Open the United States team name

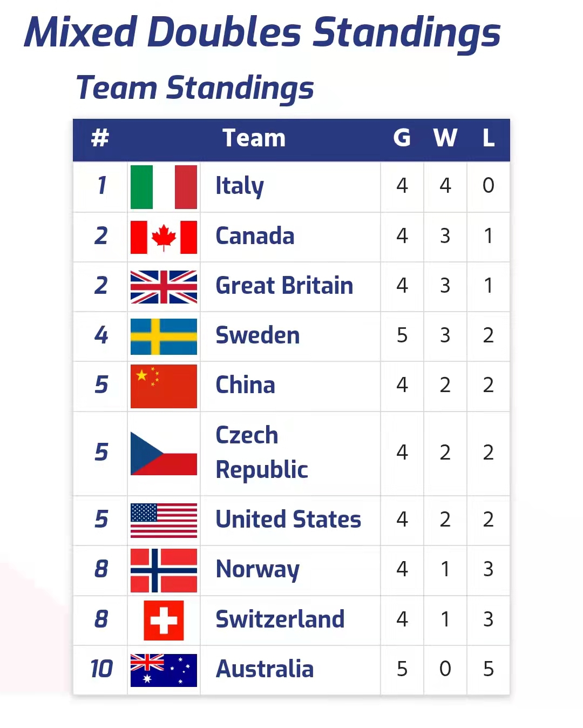(x=288, y=520)
